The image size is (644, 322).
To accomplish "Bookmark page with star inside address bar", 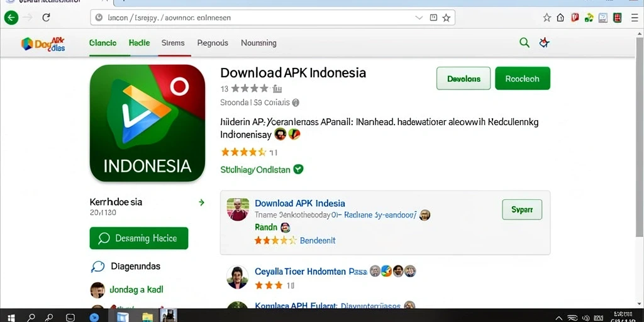I will click(x=446, y=18).
